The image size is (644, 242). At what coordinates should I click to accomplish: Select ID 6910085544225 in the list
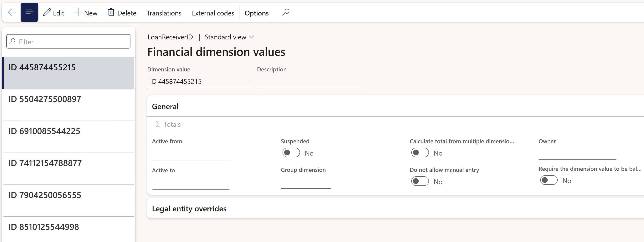[44, 131]
